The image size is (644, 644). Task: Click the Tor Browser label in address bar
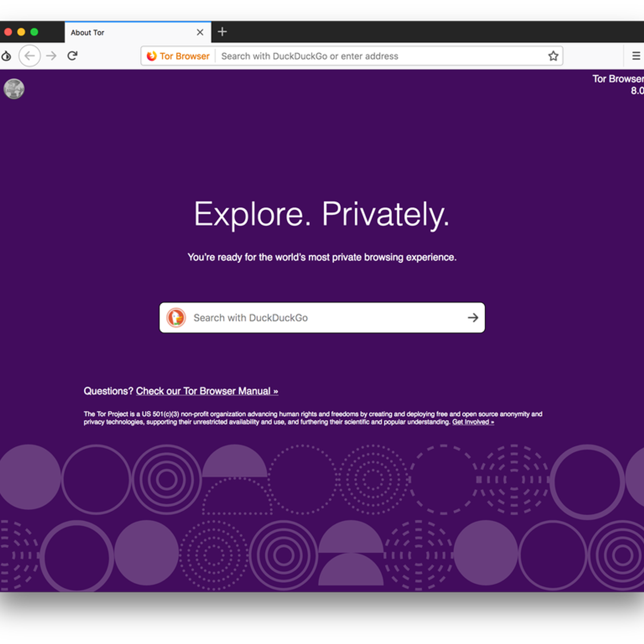pyautogui.click(x=185, y=56)
